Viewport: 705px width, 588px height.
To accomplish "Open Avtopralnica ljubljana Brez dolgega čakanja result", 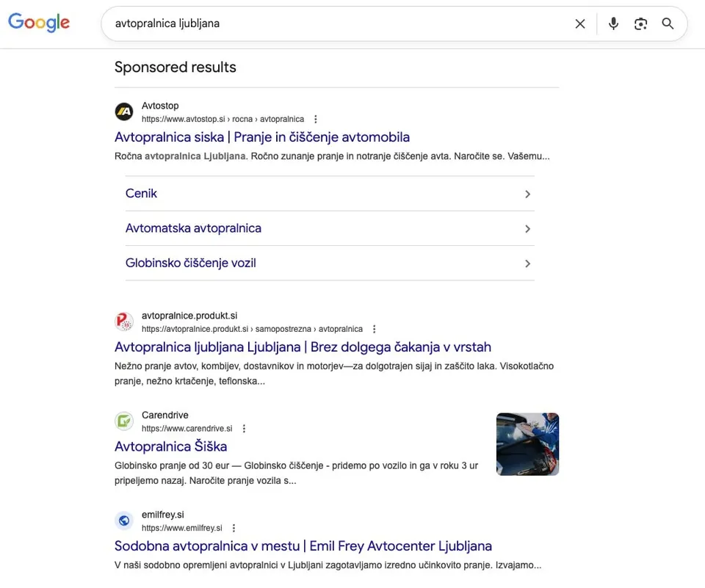I will pos(303,347).
